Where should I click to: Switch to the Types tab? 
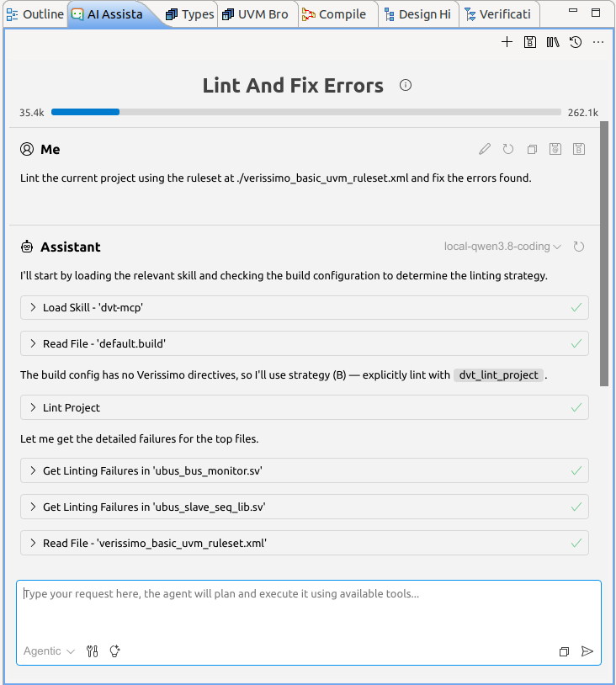(x=190, y=14)
